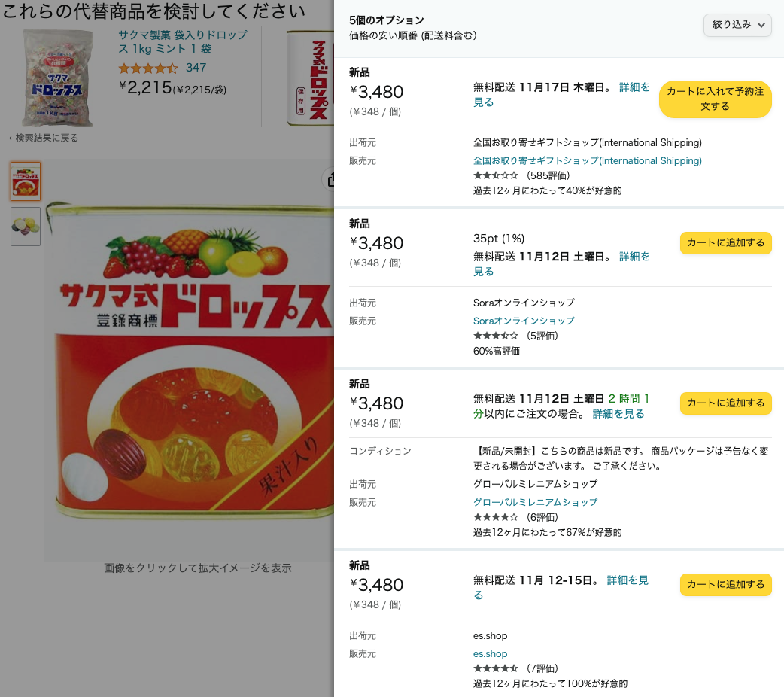Click the カートに入れて予約注文する preorder button

pyautogui.click(x=715, y=99)
